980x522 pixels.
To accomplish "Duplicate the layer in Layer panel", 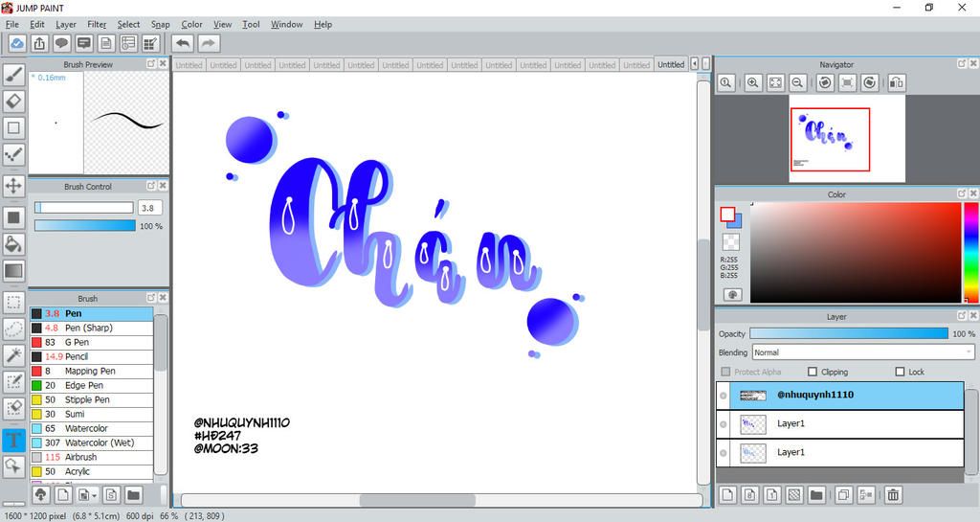I will (843, 495).
